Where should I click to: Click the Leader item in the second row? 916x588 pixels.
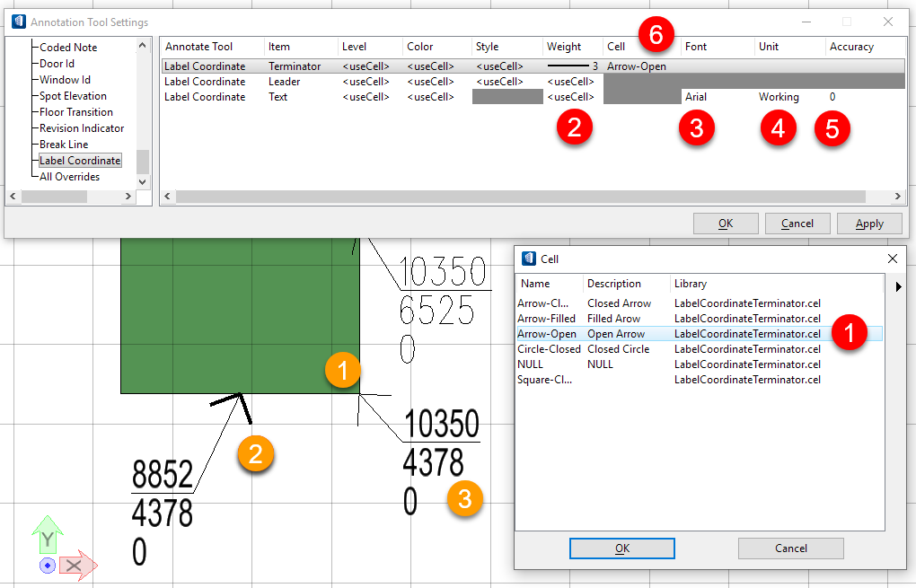285,82
